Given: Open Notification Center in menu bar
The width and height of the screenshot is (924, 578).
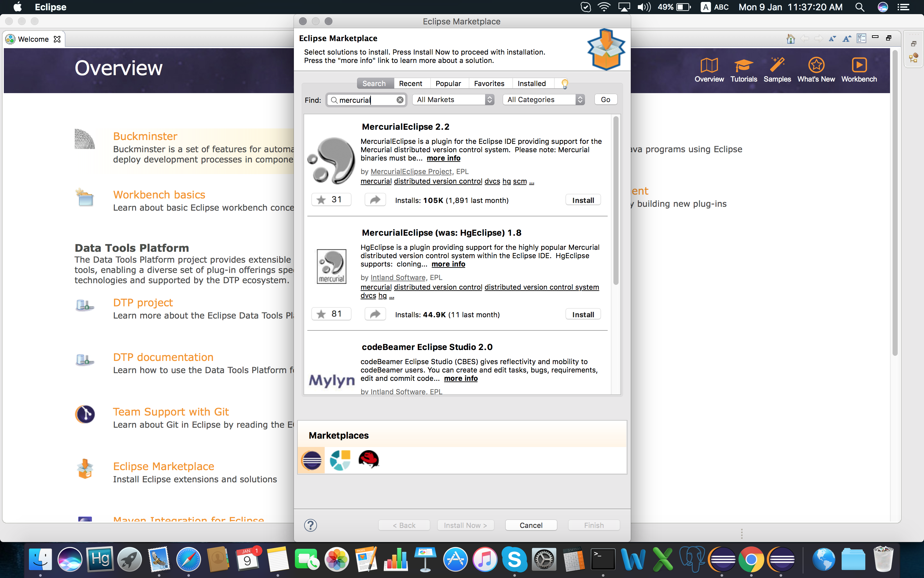Looking at the screenshot, I should pyautogui.click(x=903, y=7).
